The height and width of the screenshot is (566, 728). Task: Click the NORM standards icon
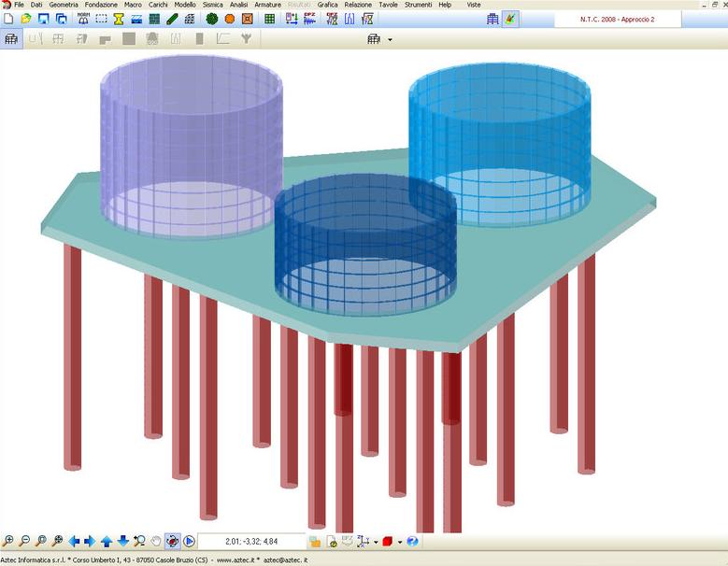[x=83, y=19]
